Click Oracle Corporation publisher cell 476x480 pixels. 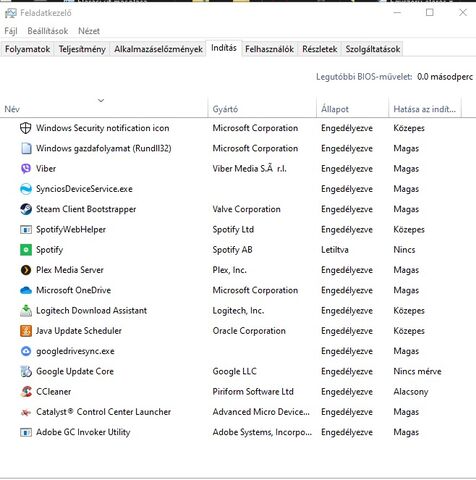point(249,331)
